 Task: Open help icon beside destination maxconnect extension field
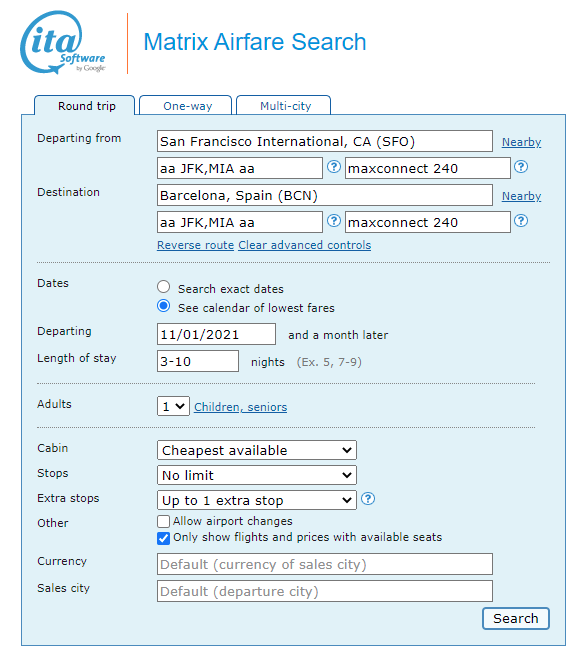coord(521,221)
